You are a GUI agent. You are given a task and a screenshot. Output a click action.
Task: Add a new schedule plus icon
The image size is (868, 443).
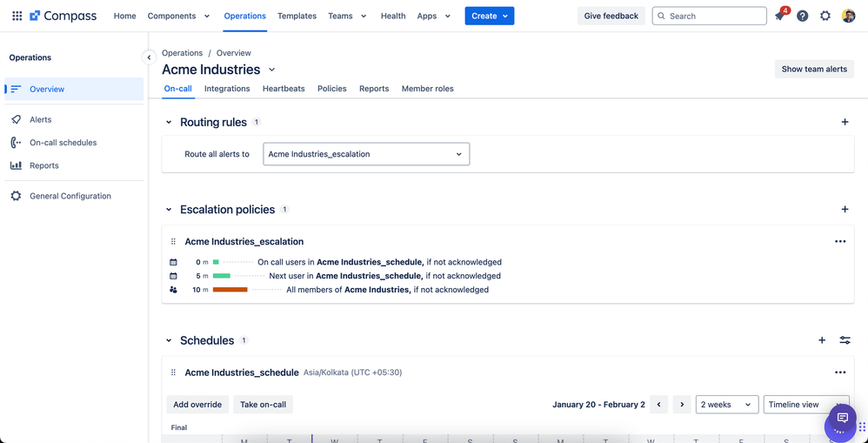point(822,340)
